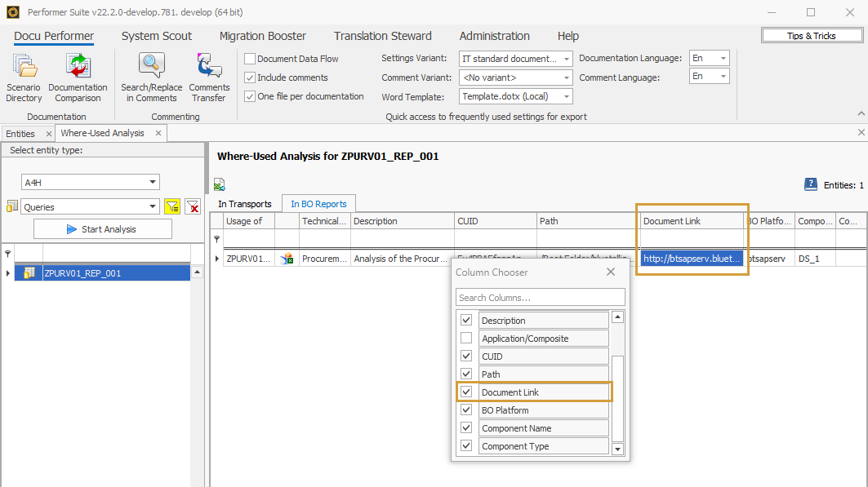This screenshot has height=487, width=868.
Task: Enable the Document Data Flow checkbox
Action: [x=249, y=58]
